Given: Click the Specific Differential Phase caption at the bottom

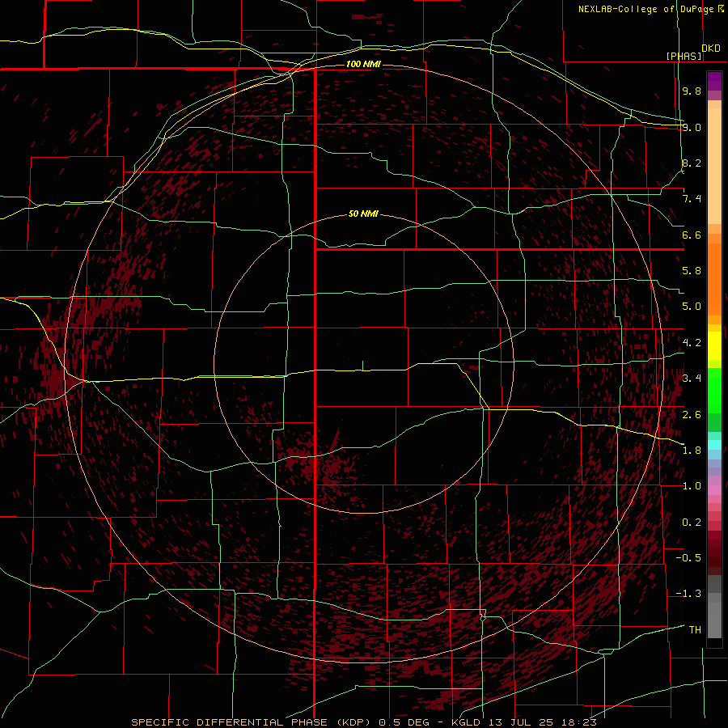Looking at the screenshot, I should pos(363,722).
